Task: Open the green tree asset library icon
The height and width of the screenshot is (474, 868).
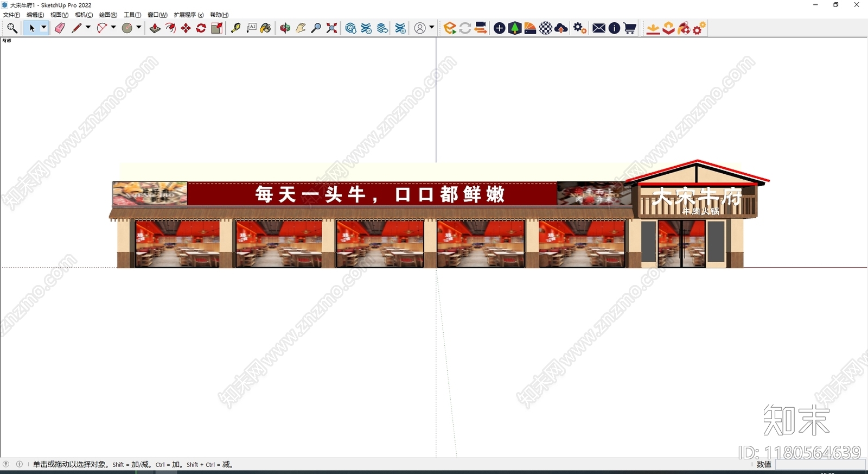Action: tap(515, 28)
